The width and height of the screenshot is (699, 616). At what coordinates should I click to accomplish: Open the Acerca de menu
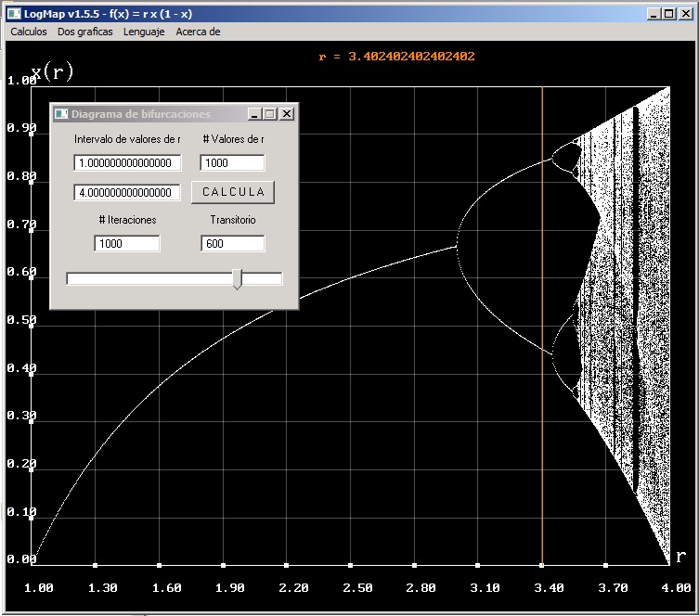[198, 32]
